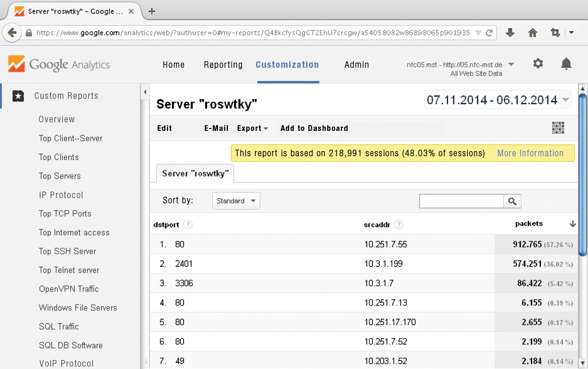Open the More Information link
This screenshot has width=588, height=369.
pos(531,153)
